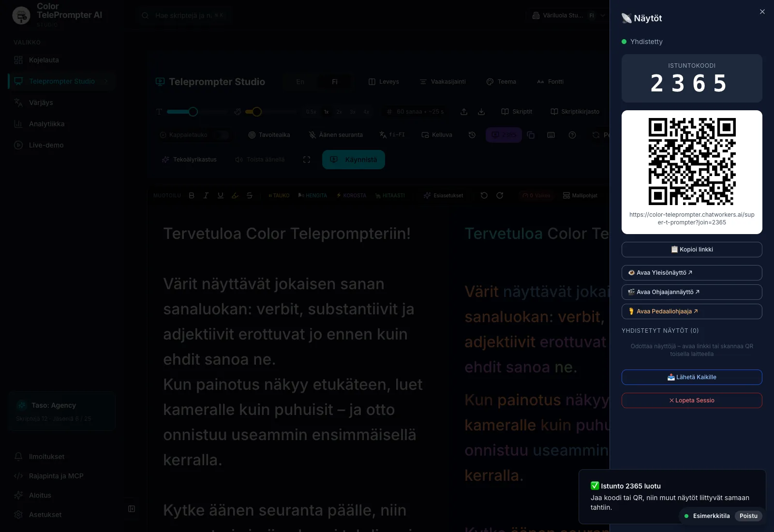
Task: Open Värjäys in the sidebar menu
Action: click(x=62, y=103)
